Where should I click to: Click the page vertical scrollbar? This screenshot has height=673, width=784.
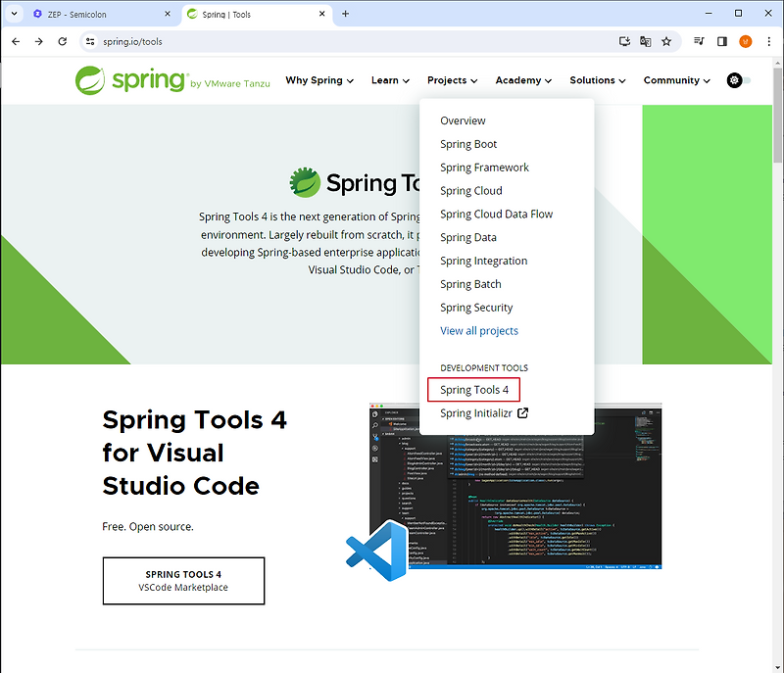click(x=777, y=116)
